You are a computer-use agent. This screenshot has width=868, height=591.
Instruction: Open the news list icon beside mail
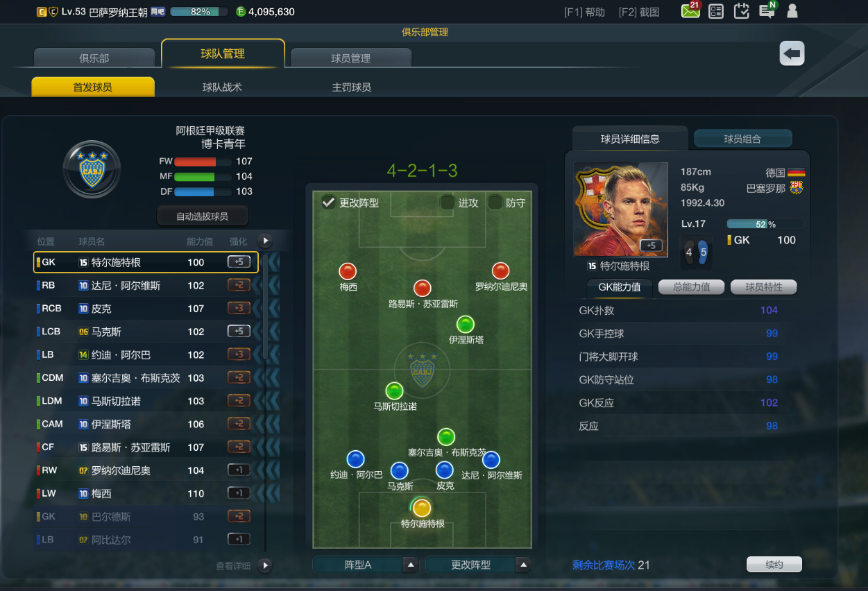[715, 11]
